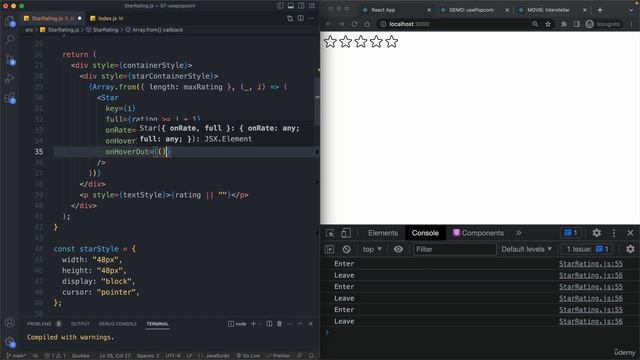Image resolution: width=640 pixels, height=360 pixels.
Task: Open a new Chrome tab
Action: click(600, 10)
